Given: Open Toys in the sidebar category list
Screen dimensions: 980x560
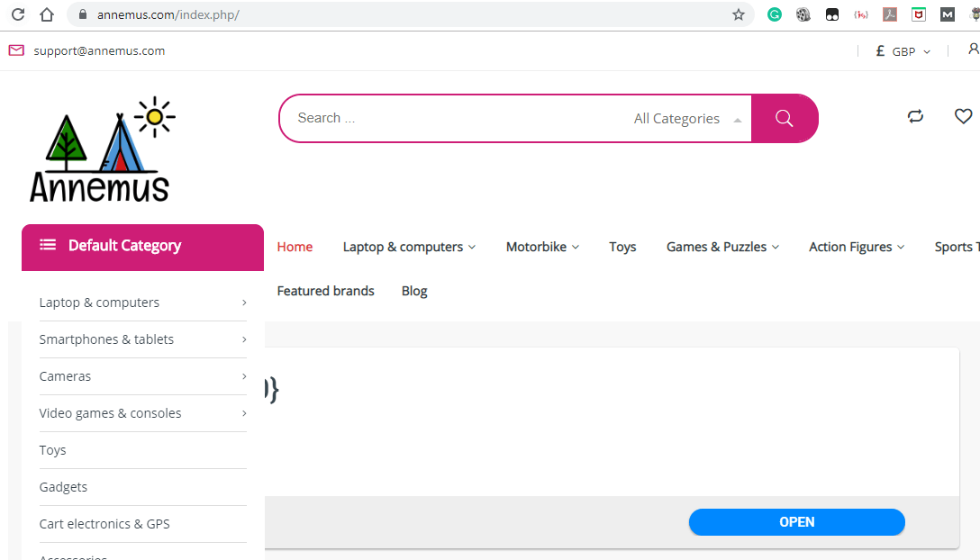Looking at the screenshot, I should click(52, 450).
